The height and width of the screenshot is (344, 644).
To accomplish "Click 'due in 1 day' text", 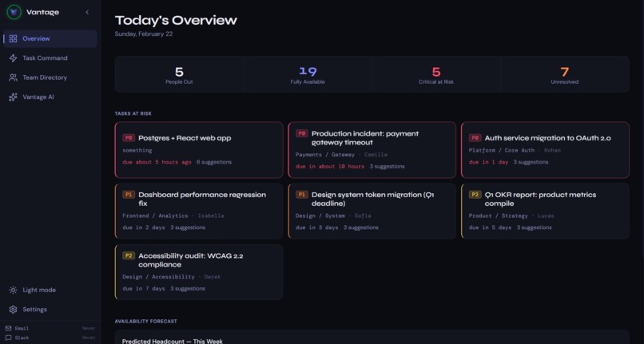I will (488, 162).
